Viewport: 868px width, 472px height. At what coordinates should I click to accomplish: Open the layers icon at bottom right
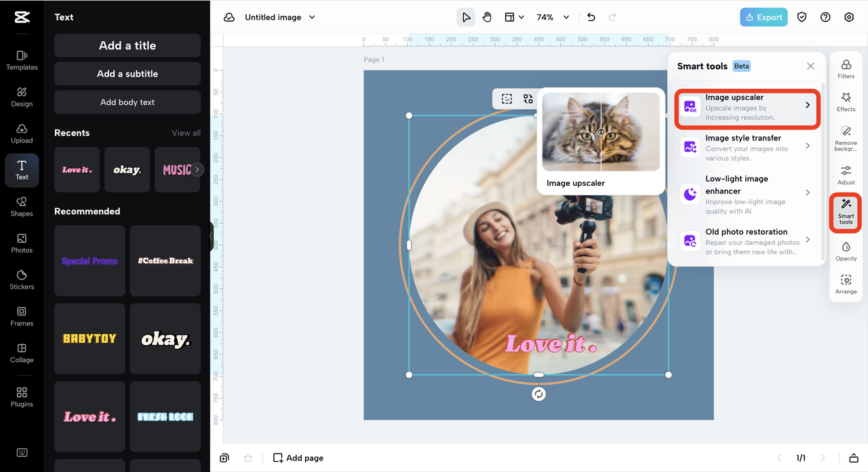(x=854, y=458)
